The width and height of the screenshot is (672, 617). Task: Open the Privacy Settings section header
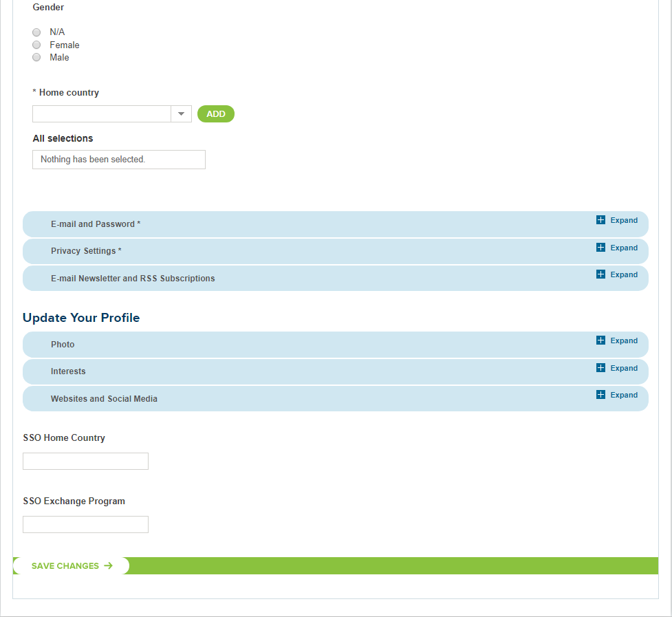[x=336, y=251]
